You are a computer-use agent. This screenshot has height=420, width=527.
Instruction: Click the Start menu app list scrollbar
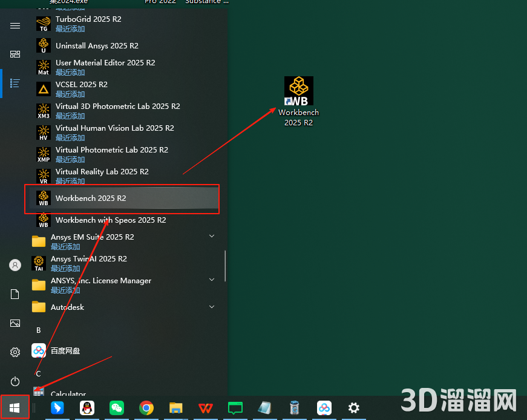click(x=225, y=266)
